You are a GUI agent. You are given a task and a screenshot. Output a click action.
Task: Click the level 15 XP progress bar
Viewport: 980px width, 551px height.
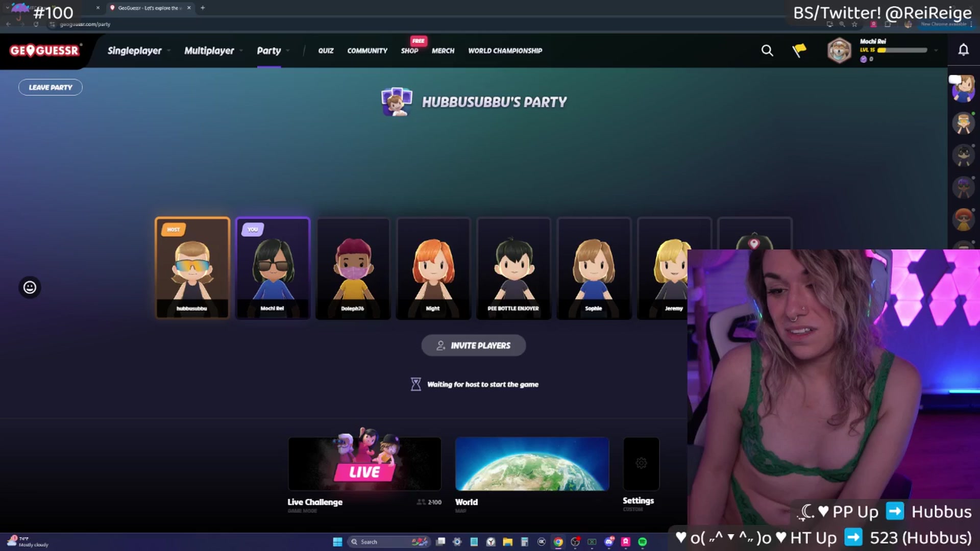point(902,50)
